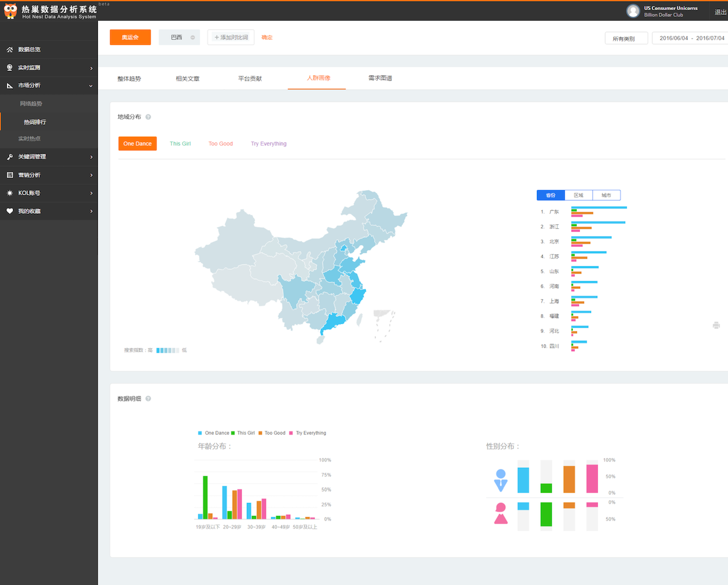Switch ranking to 区域 view
Image resolution: width=728 pixels, height=585 pixels.
pos(578,195)
